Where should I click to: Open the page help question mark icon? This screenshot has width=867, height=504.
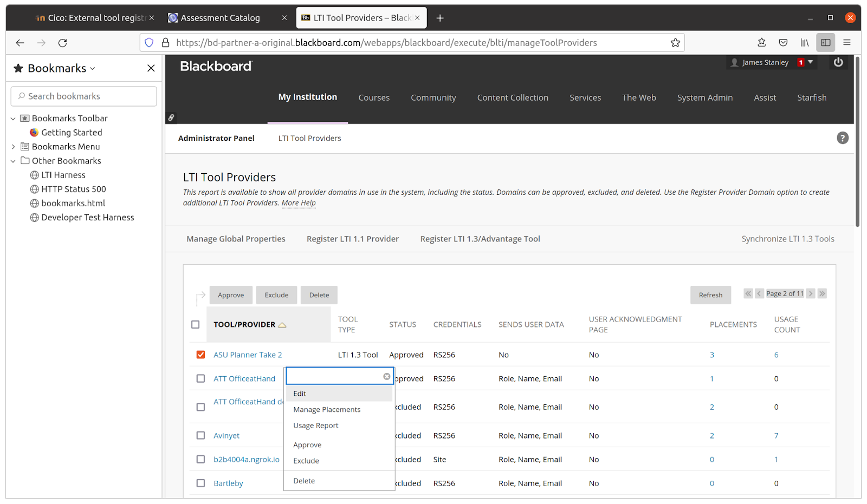pos(843,138)
